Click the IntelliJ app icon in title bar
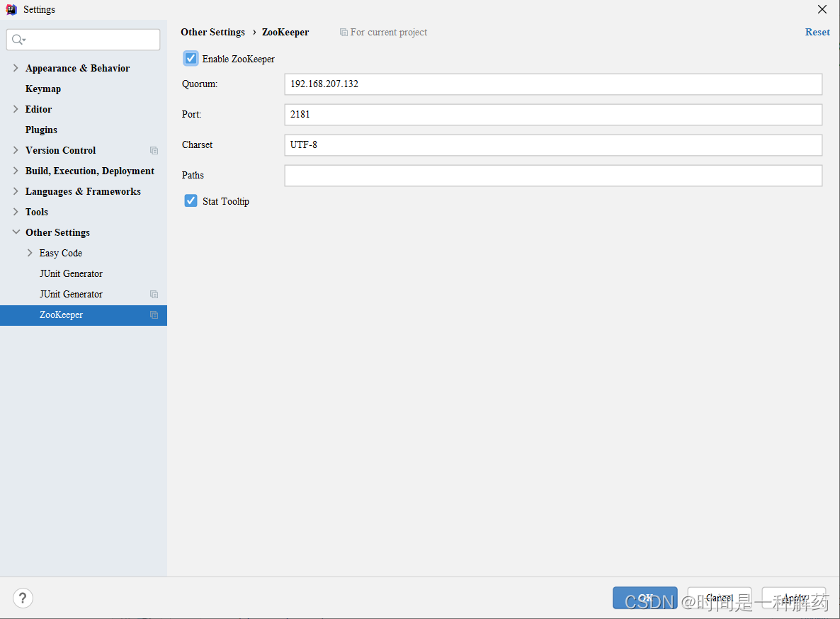This screenshot has width=840, height=619. (x=11, y=10)
